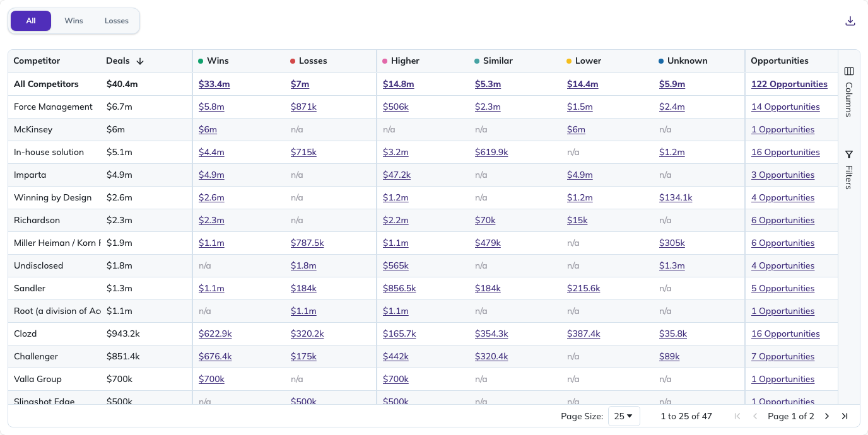The width and height of the screenshot is (868, 435).
Task: Open Force Management wins $5.8m link
Action: [x=211, y=107]
